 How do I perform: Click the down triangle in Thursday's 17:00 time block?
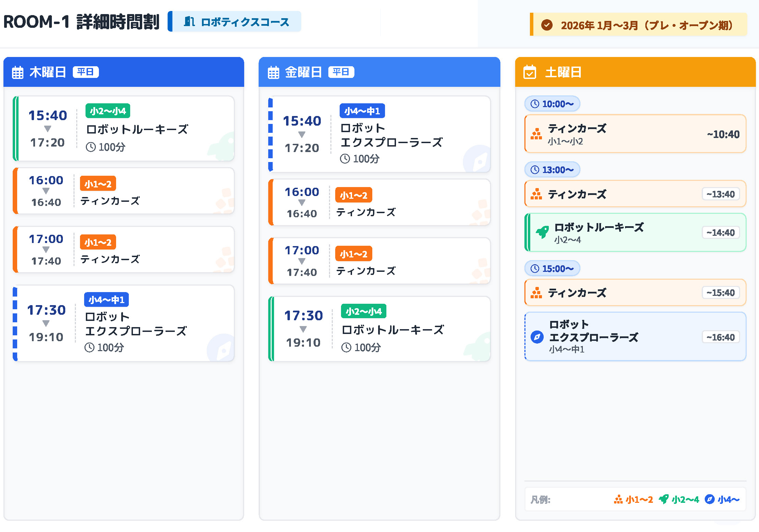[x=46, y=250]
